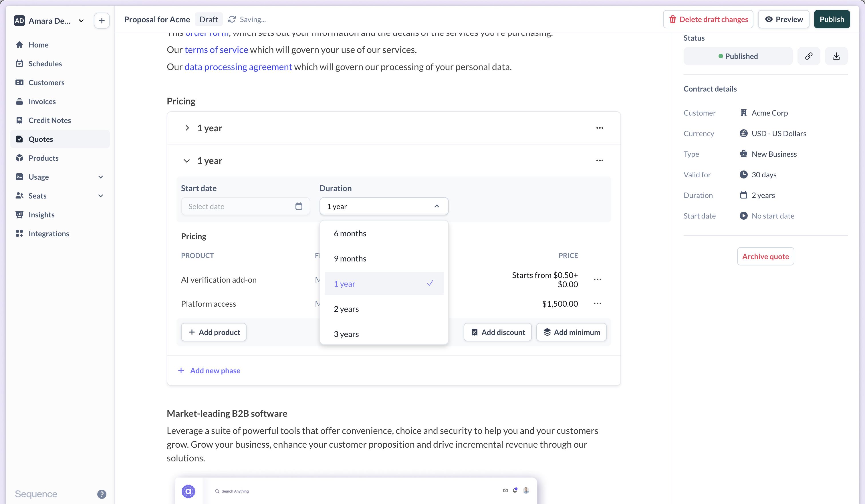Screen dimensions: 865x504
Task: Click the calendar icon in Start date field
Action: point(299,206)
